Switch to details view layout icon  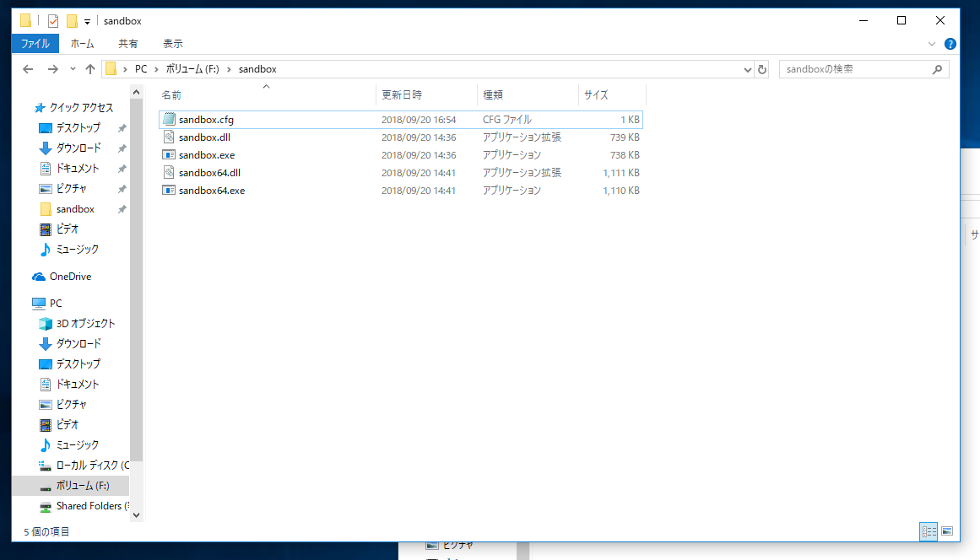tap(929, 531)
